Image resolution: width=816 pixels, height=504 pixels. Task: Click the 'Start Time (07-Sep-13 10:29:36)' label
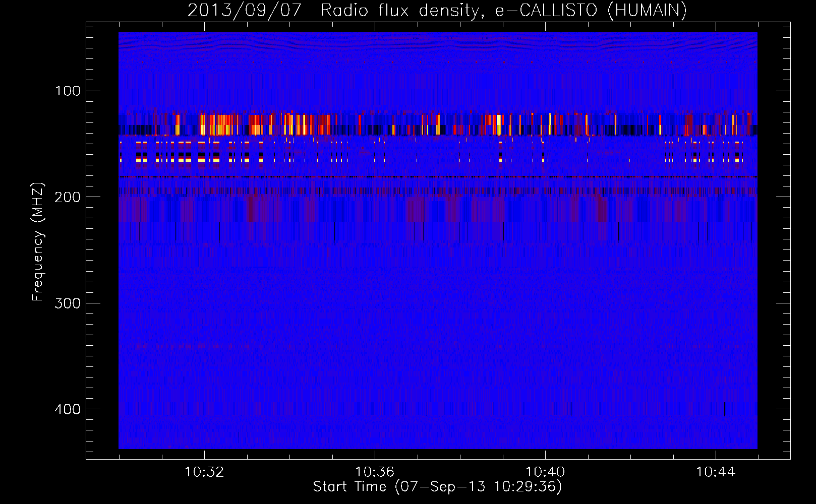[x=437, y=487]
